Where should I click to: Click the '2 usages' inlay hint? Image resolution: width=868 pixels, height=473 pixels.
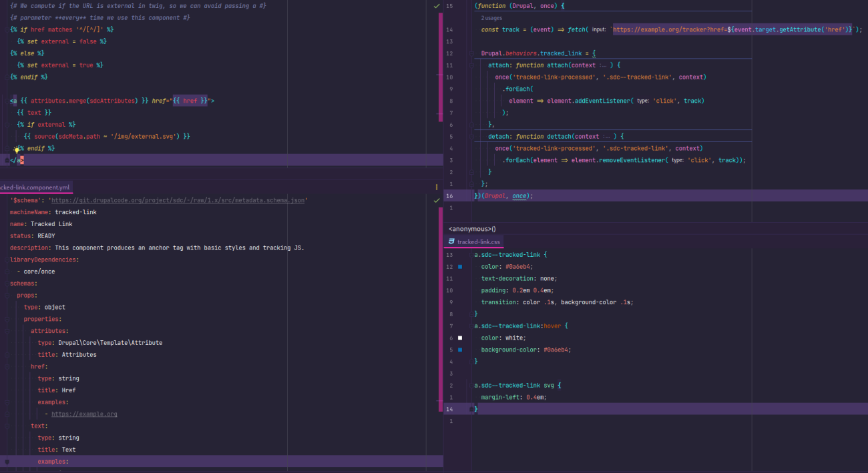[491, 18]
